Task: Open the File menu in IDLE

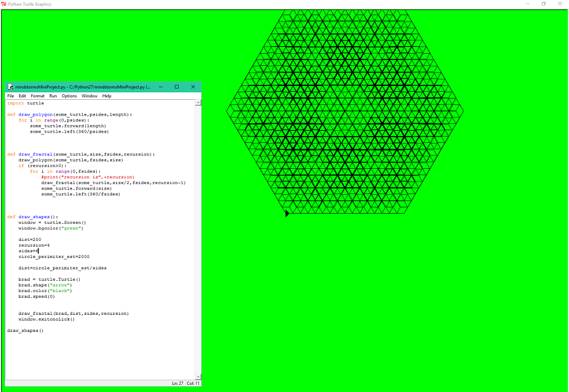Action: coord(11,96)
